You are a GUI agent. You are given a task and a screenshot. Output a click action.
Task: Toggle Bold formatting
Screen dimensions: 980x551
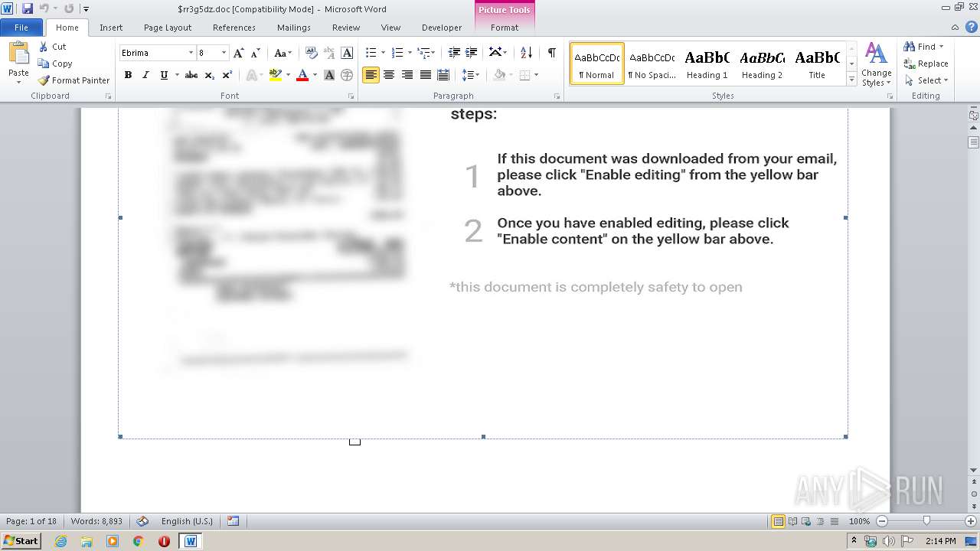pos(128,75)
